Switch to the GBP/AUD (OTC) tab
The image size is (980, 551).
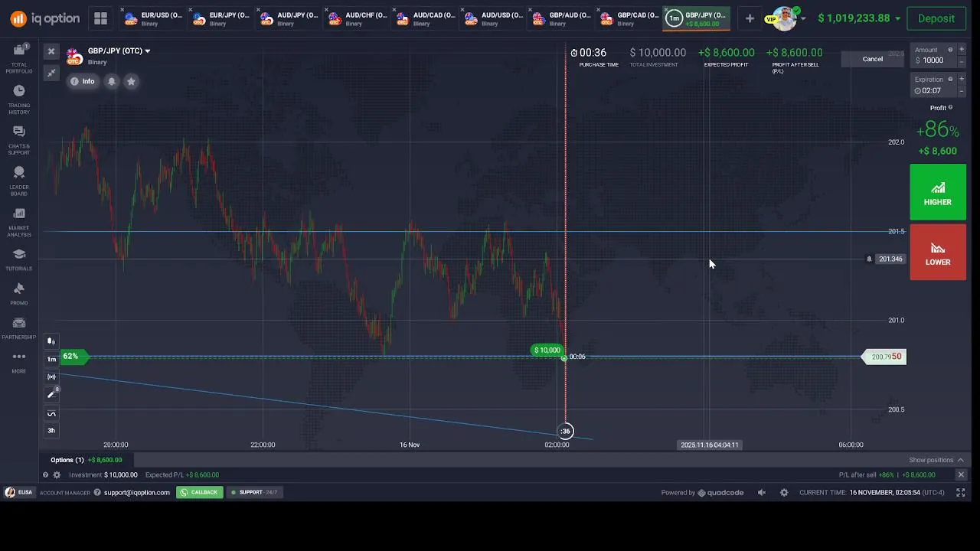coord(561,18)
